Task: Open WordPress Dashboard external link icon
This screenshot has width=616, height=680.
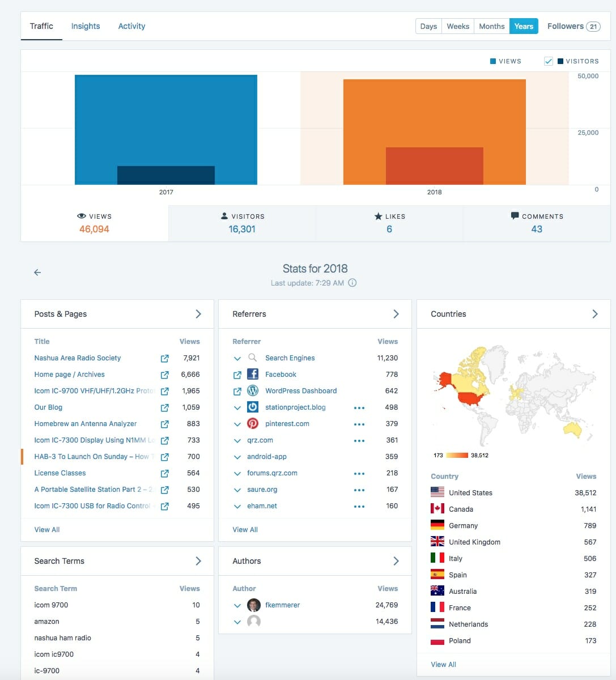Action: 237,391
